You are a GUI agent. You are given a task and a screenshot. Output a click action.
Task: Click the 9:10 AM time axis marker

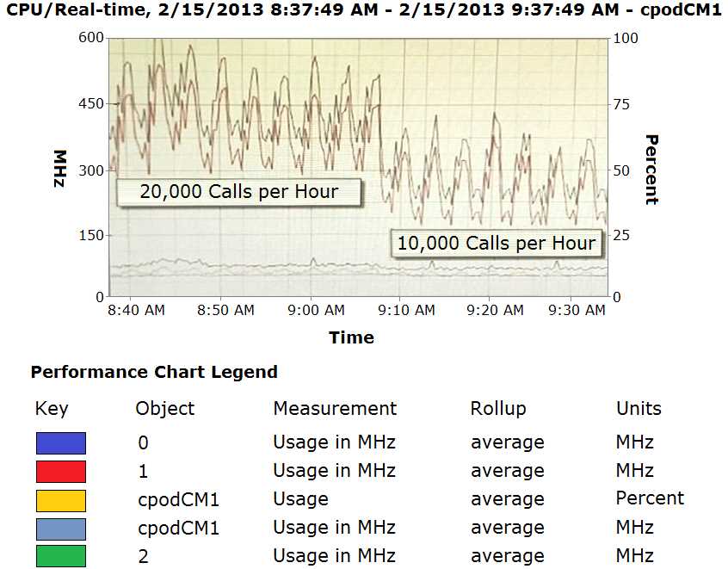coord(407,311)
